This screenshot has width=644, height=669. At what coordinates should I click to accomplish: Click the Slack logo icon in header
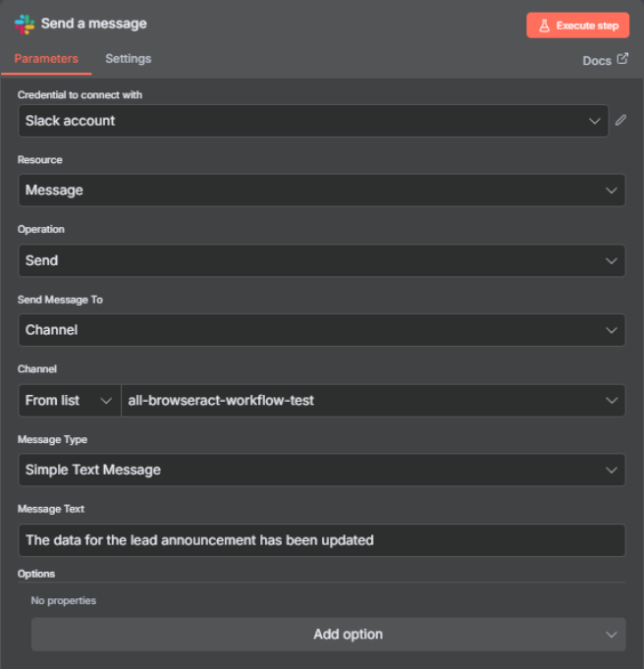(x=25, y=24)
